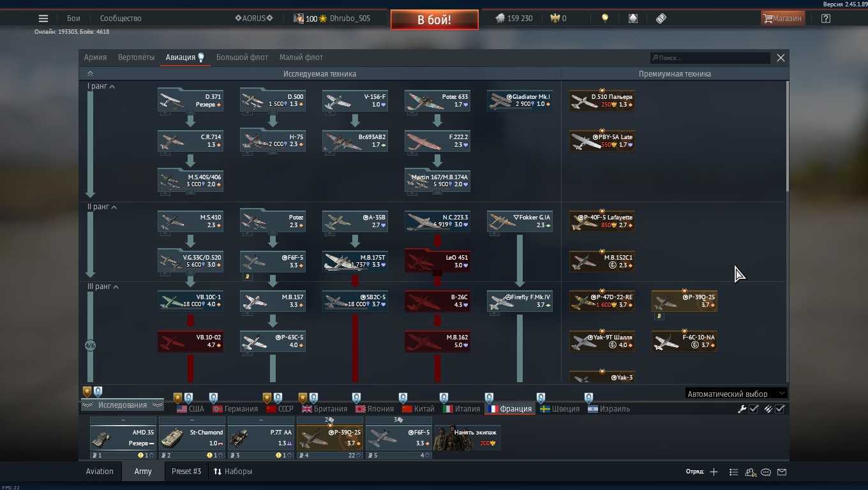
Task: Select the Япония nation tab
Action: [375, 409]
